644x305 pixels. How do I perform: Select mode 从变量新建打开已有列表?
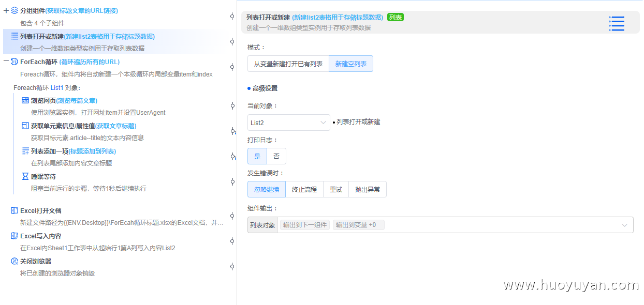point(288,64)
